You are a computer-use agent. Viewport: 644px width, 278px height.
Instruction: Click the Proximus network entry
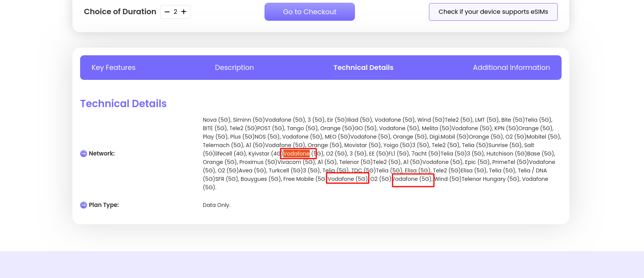point(251,162)
